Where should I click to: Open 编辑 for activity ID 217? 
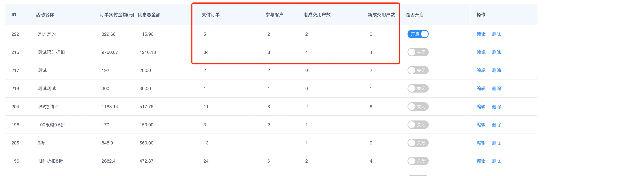pyautogui.click(x=481, y=70)
